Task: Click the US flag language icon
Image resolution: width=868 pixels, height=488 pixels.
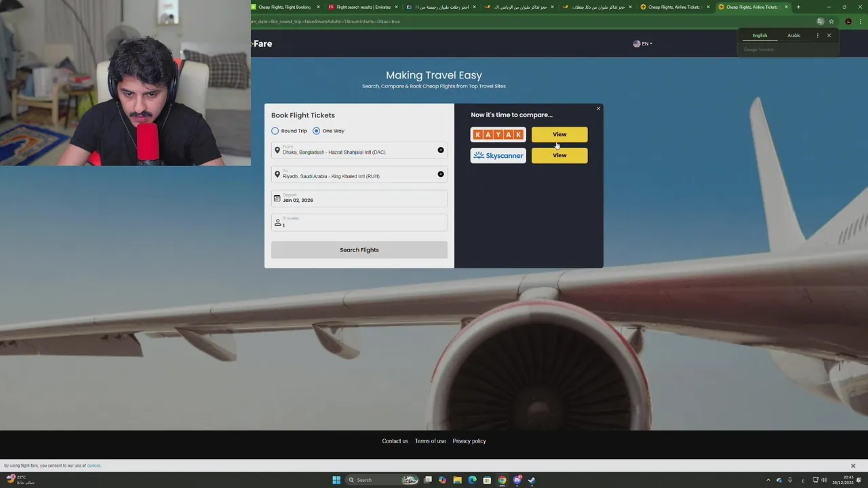Action: [x=636, y=43]
